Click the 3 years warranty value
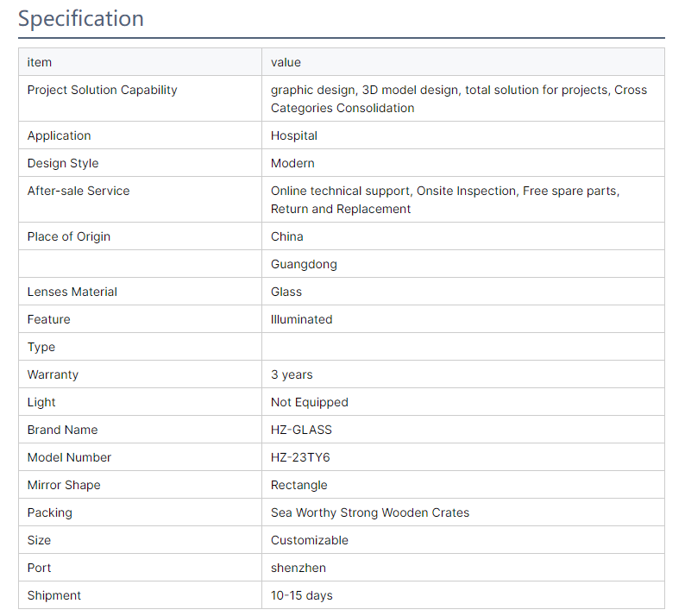This screenshot has height=616, width=685. click(292, 374)
